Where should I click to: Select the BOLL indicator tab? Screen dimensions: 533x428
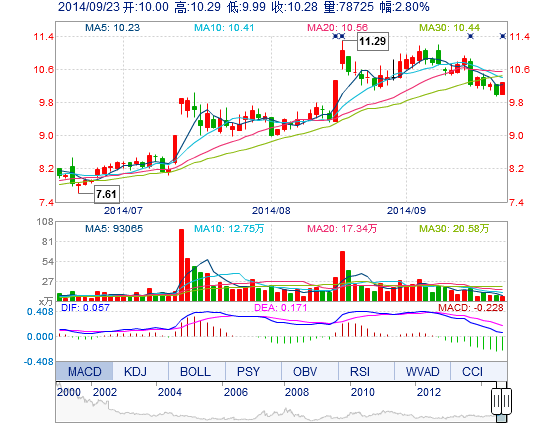pyautogui.click(x=196, y=371)
